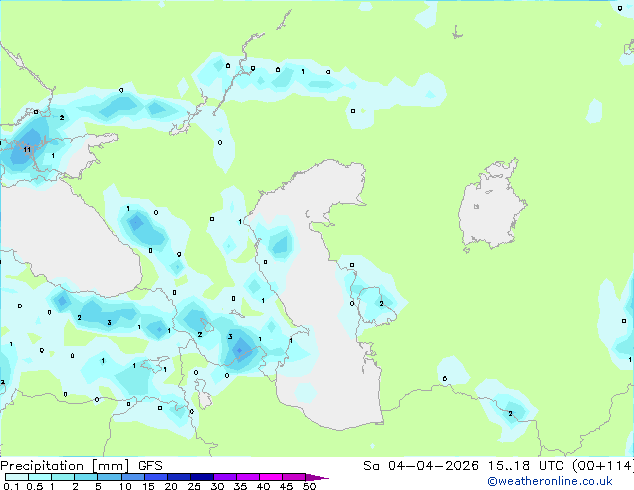Viewport: 634px width, 490px height.
Task: Click the "11" precipitation value on the map
Action: tap(27, 150)
